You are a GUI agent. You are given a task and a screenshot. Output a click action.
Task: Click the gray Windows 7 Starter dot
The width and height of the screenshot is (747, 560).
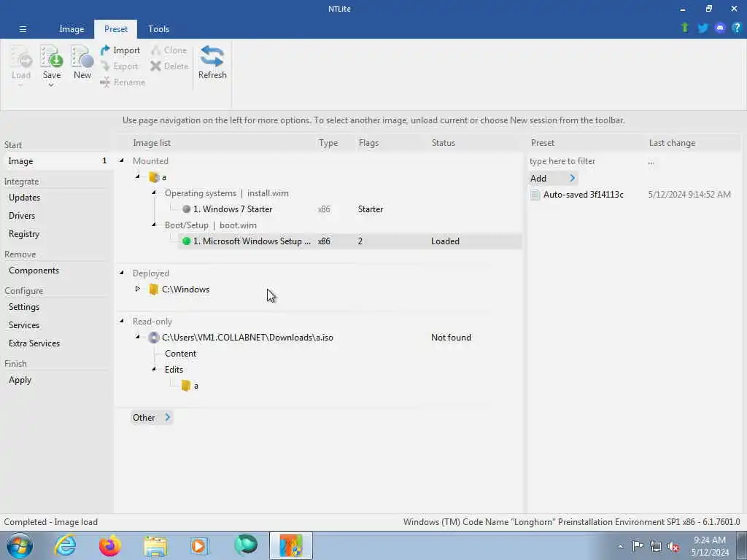(x=186, y=209)
